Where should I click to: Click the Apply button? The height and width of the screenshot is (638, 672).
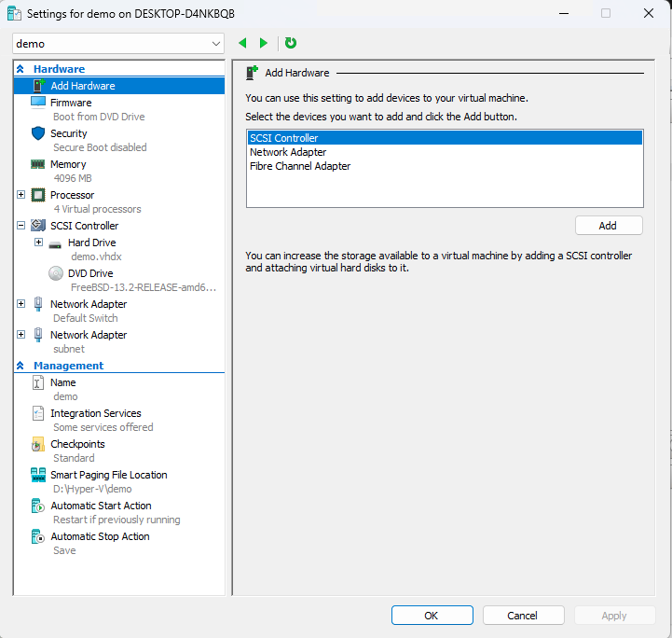click(614, 616)
